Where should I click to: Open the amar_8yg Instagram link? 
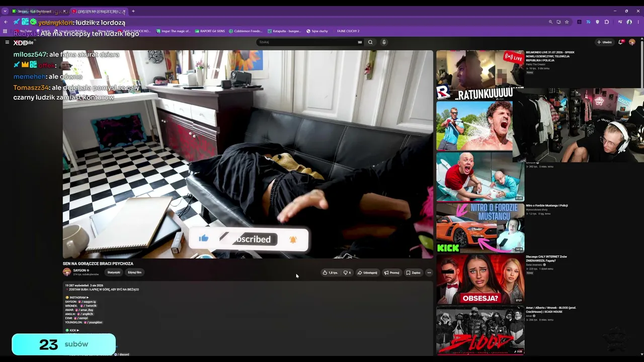[x=85, y=310]
